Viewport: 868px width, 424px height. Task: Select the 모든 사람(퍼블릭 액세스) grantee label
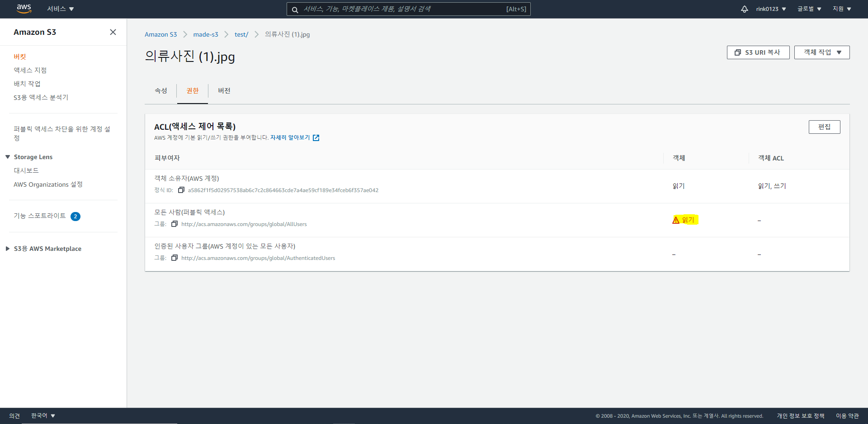pyautogui.click(x=189, y=212)
